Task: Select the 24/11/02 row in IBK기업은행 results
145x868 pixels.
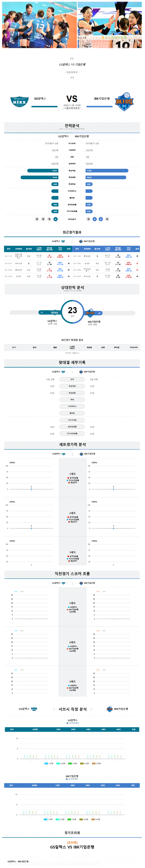Action: [x=106, y=256]
